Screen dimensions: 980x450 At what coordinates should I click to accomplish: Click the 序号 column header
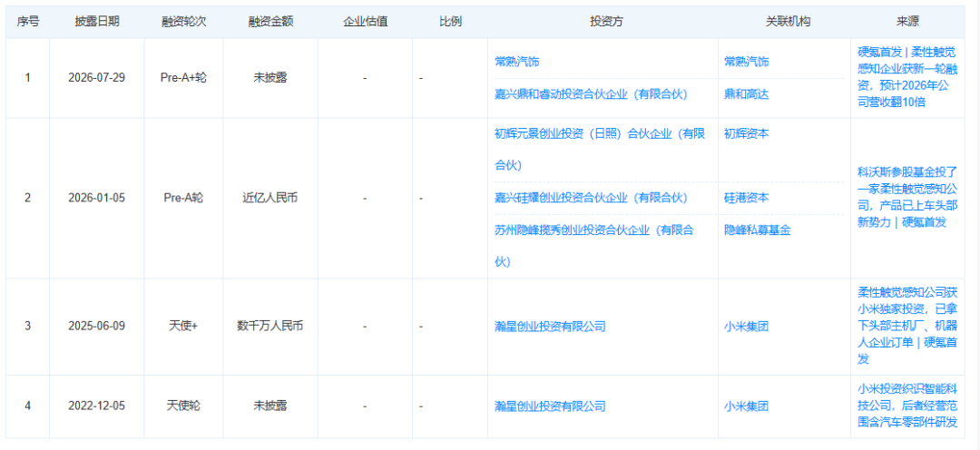(27, 22)
